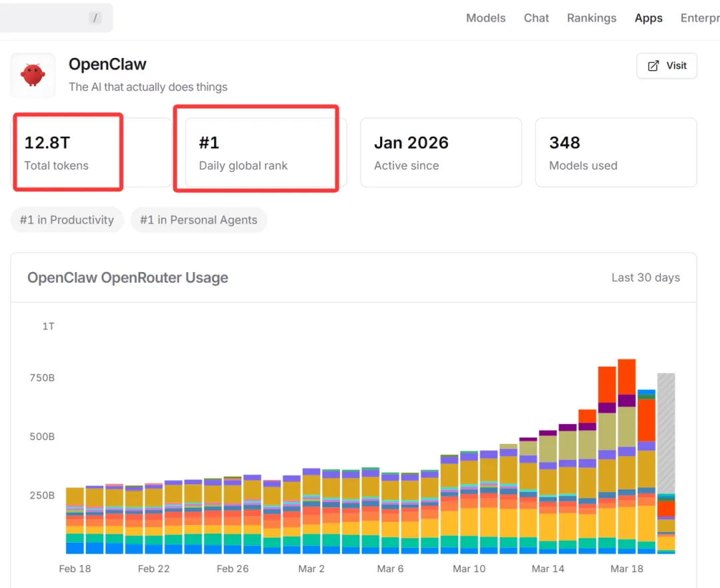Click the 'Last 30 days' label
Screen dimensions: 720x588
pos(645,278)
